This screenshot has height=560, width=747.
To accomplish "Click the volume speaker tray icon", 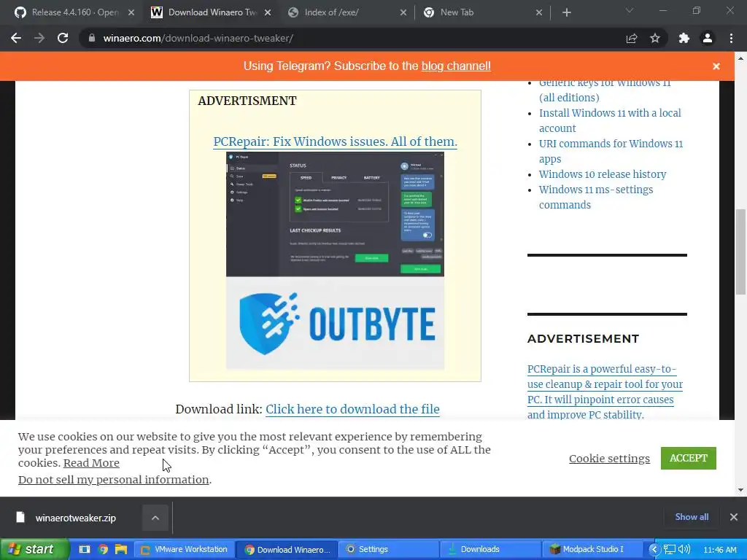I will [x=684, y=550].
